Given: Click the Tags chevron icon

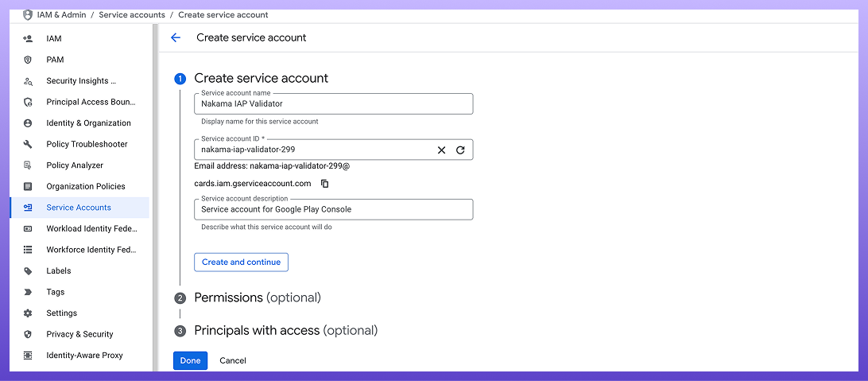Looking at the screenshot, I should click(x=28, y=292).
